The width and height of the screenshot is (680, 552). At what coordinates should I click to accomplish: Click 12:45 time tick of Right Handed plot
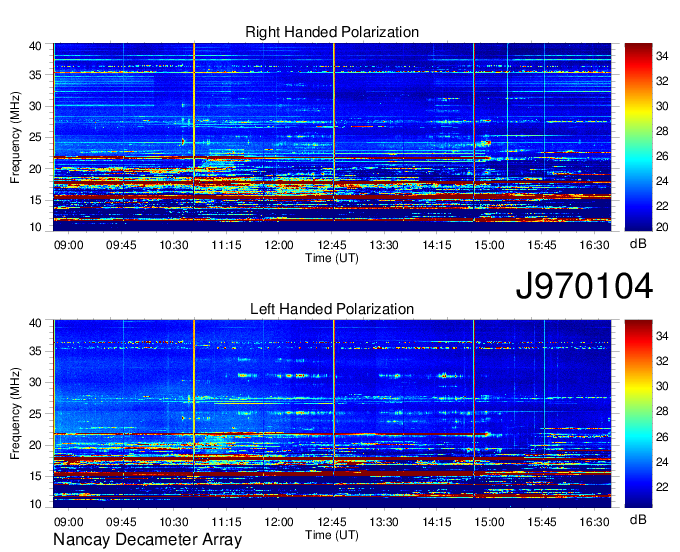332,245
